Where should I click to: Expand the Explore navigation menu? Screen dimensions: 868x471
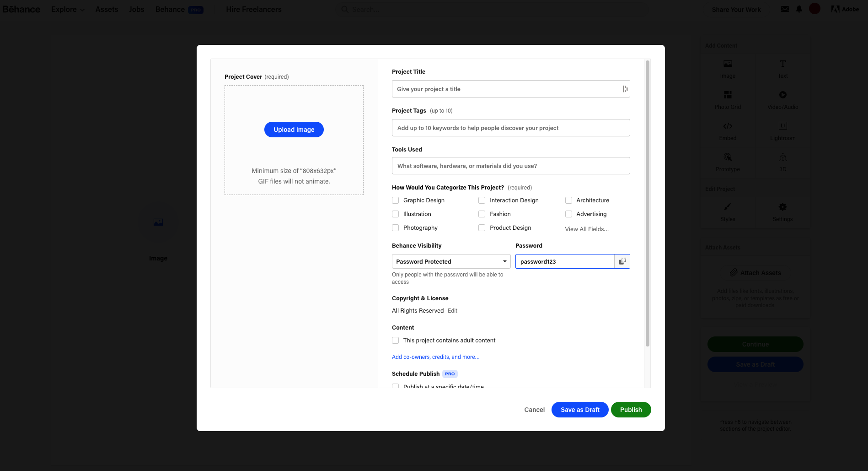click(x=67, y=9)
